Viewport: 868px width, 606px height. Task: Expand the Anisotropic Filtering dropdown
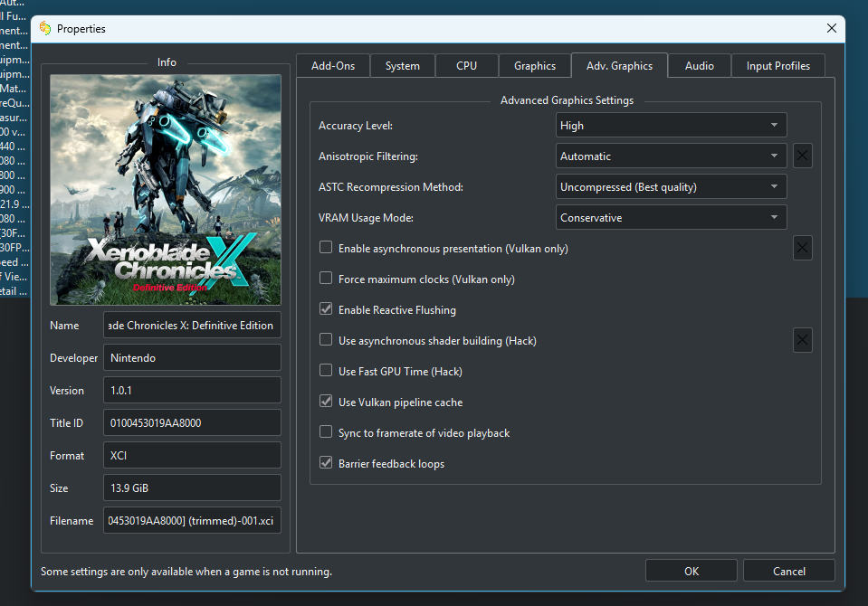pyautogui.click(x=671, y=156)
